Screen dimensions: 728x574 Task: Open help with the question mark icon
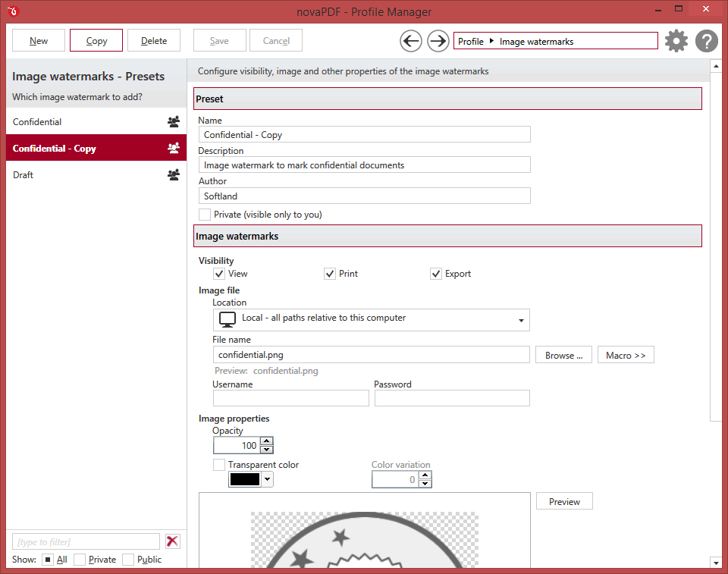[x=707, y=41]
